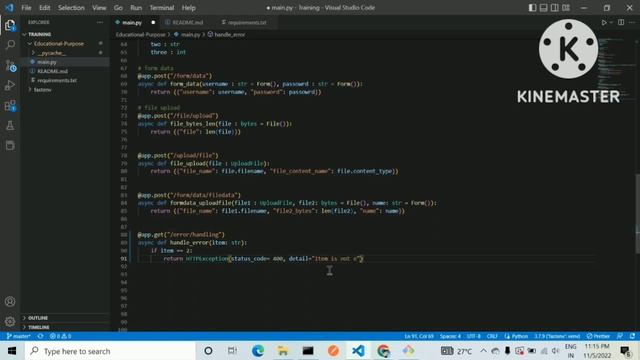Click the line and column status entry
Screen dimensions: 640x360
click(x=419, y=336)
